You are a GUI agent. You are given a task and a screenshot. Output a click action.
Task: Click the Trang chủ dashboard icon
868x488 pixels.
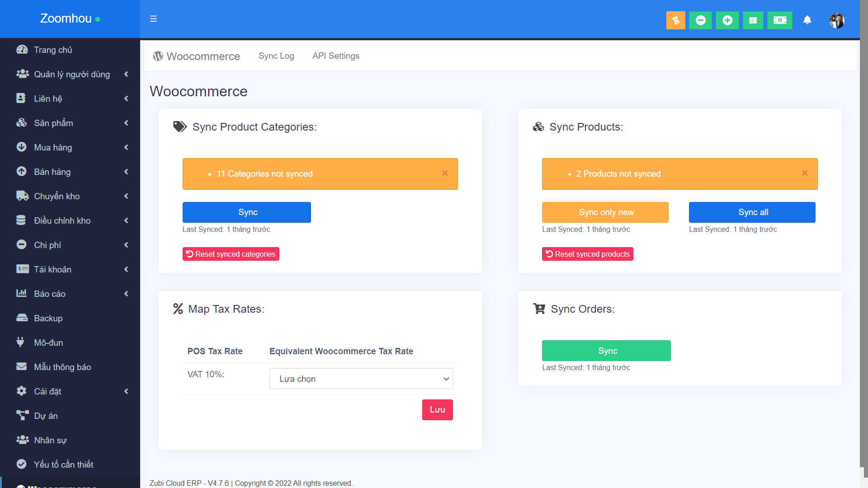point(22,50)
